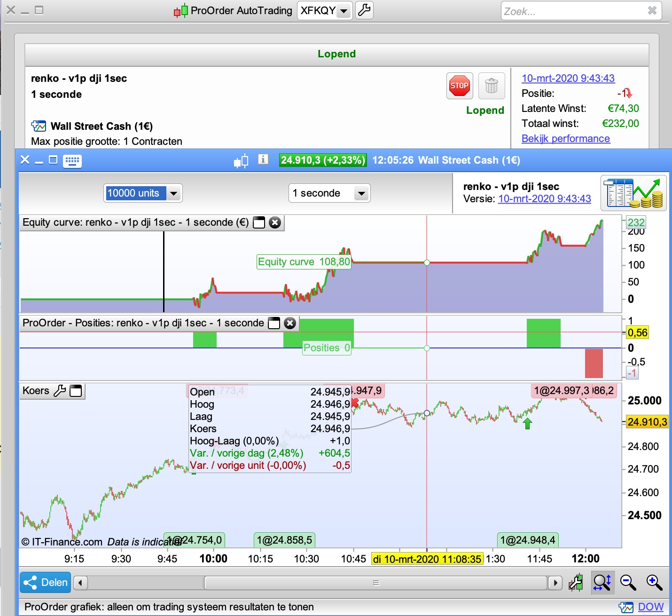Maximize the Koers price panel

pos(76,391)
